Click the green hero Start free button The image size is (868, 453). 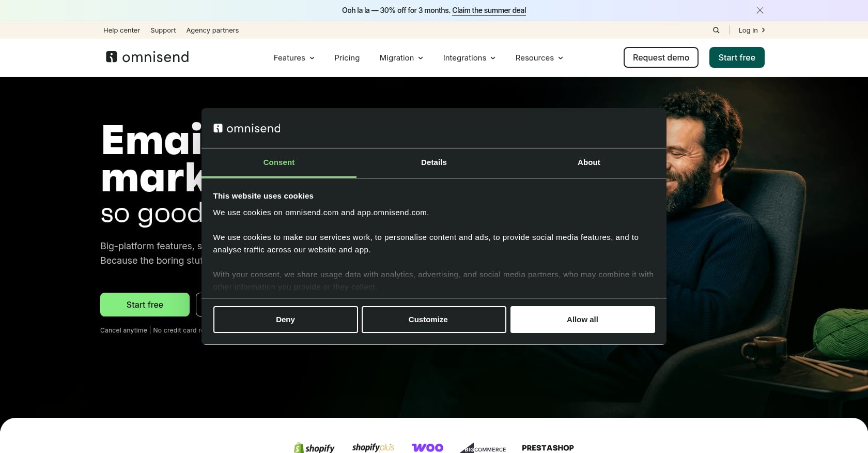pos(145,305)
